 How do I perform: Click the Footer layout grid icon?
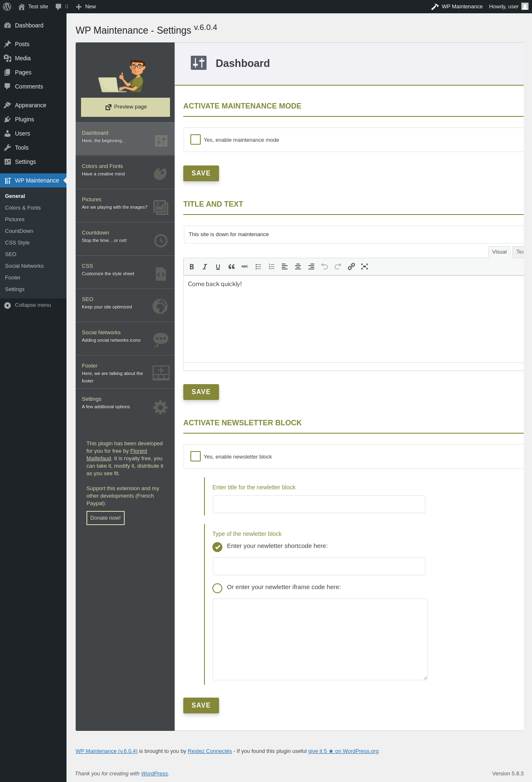[161, 373]
